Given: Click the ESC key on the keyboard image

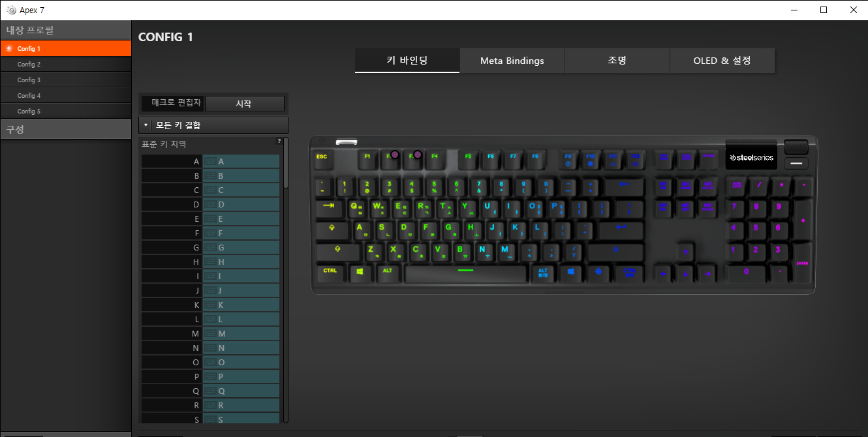Looking at the screenshot, I should 322,158.
